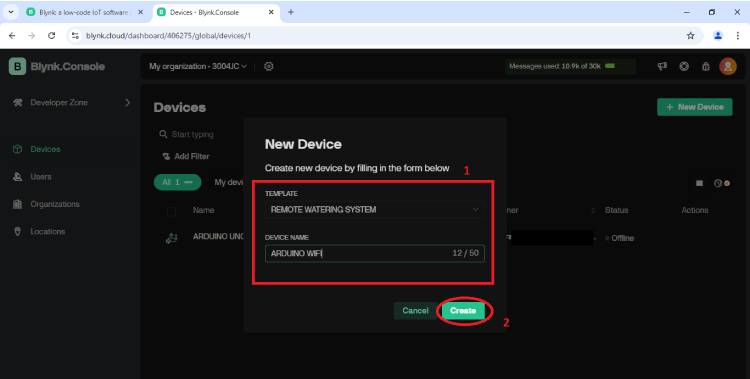Click the Name column header
750x379 pixels.
click(203, 210)
